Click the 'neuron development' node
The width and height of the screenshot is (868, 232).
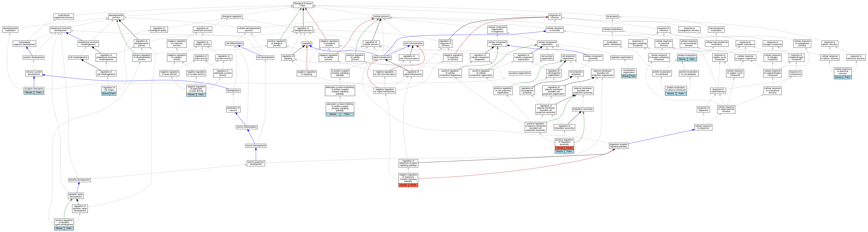click(256, 146)
